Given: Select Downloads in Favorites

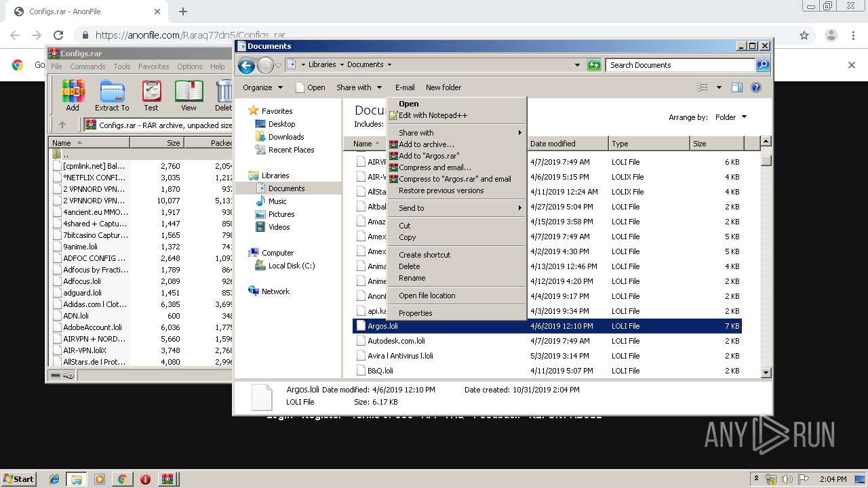Looking at the screenshot, I should (x=286, y=137).
